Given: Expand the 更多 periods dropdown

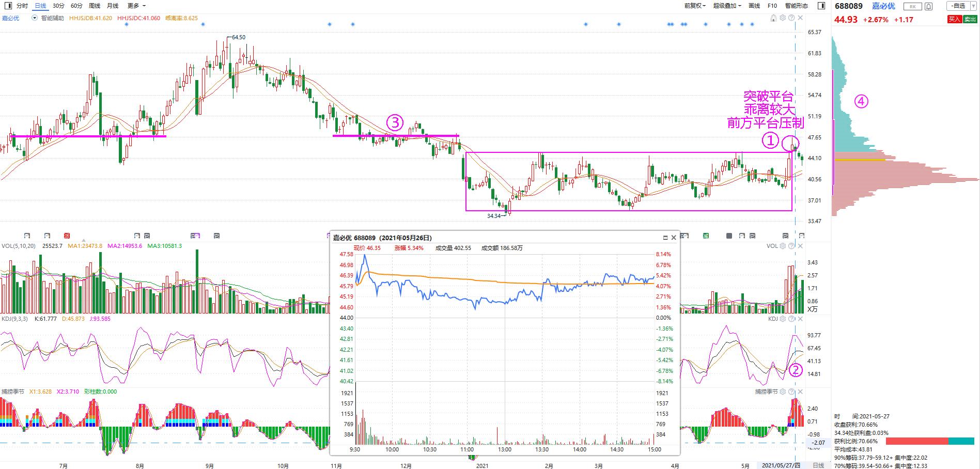Looking at the screenshot, I should [x=136, y=6].
